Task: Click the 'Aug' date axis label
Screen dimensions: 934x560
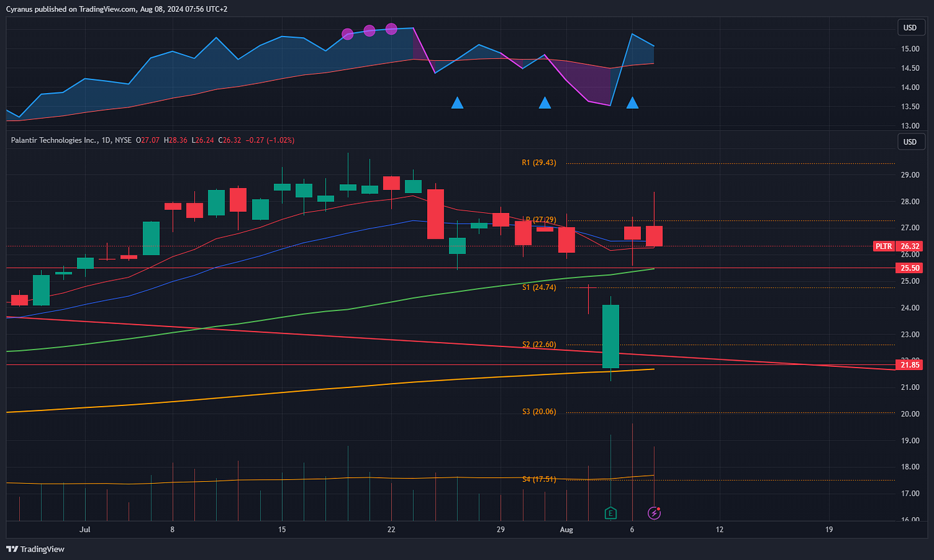Action: pos(566,530)
